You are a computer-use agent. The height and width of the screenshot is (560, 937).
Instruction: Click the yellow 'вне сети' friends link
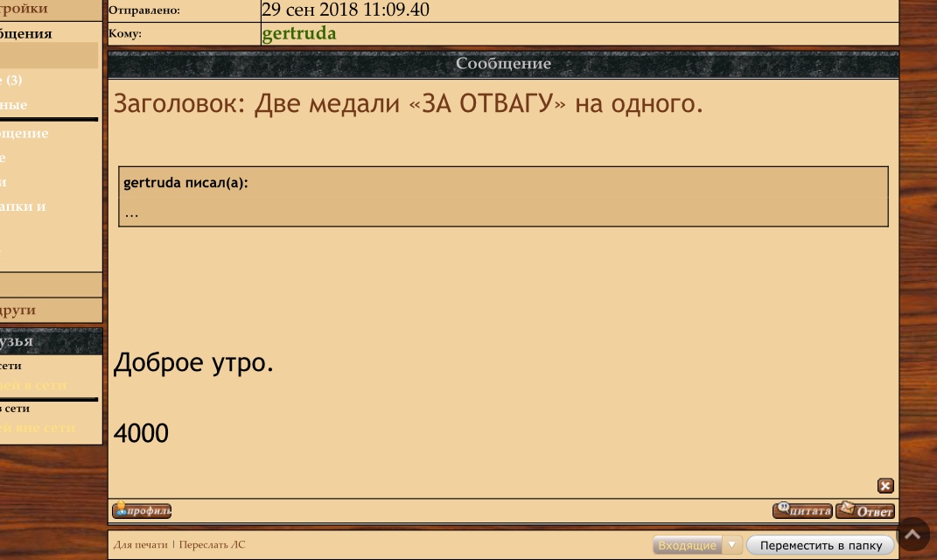pos(38,428)
